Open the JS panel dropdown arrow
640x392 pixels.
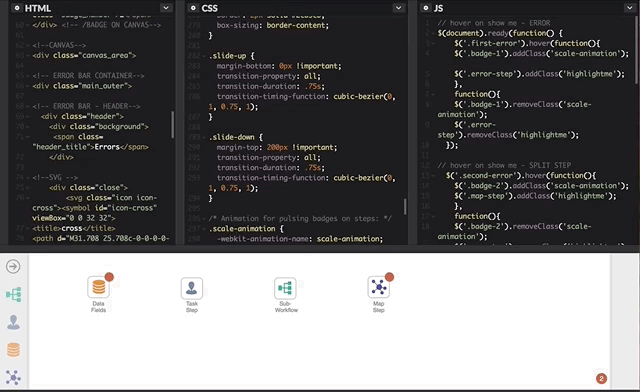[629, 8]
